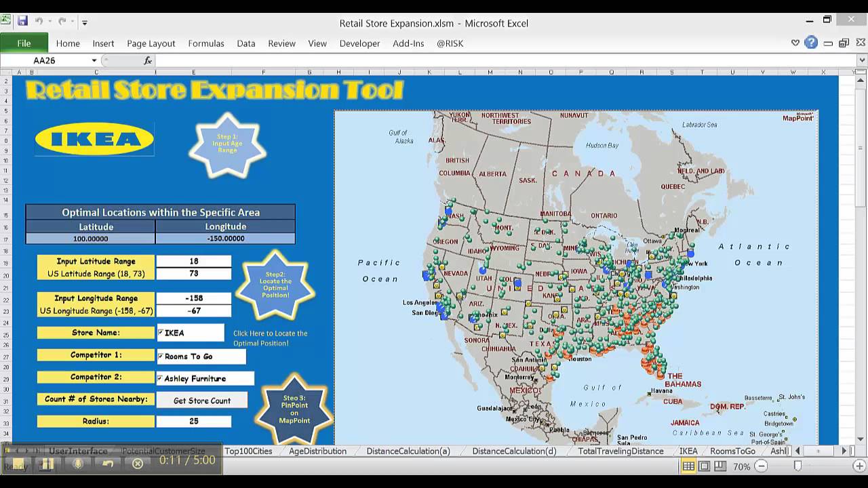Open the Review ribbon tab
Viewport: 868px width, 488px height.
281,43
